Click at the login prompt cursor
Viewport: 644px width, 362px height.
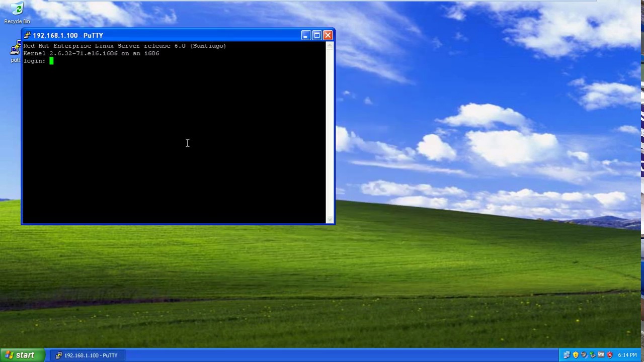pyautogui.click(x=51, y=61)
